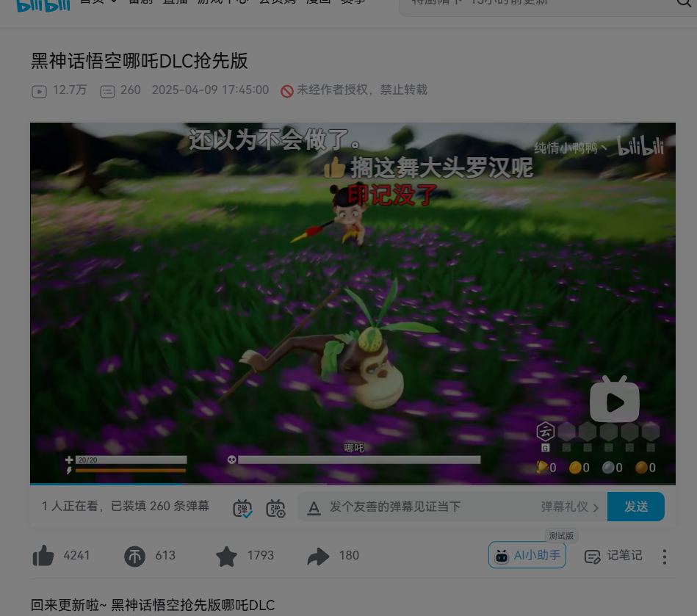The width and height of the screenshot is (697, 616).
Task: Click the video play button icon
Action: (614, 399)
